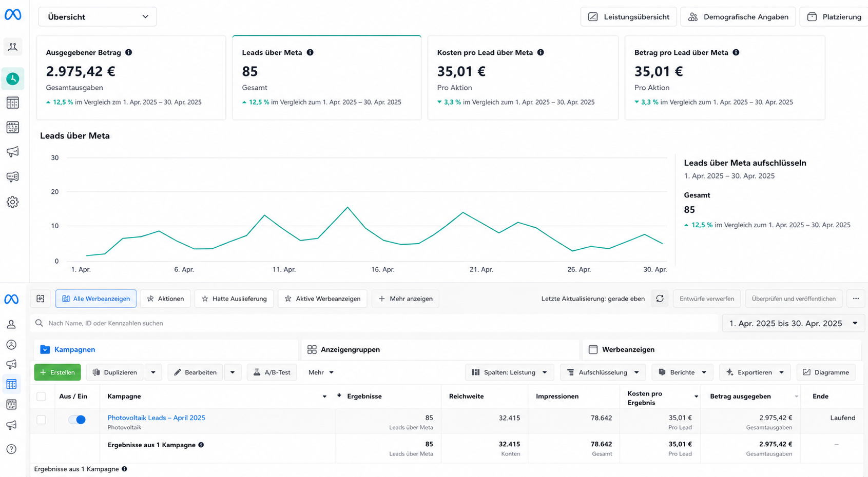Click the smiley circle icon in lower sidebar
Viewport: 868px width, 477px height.
click(x=11, y=345)
